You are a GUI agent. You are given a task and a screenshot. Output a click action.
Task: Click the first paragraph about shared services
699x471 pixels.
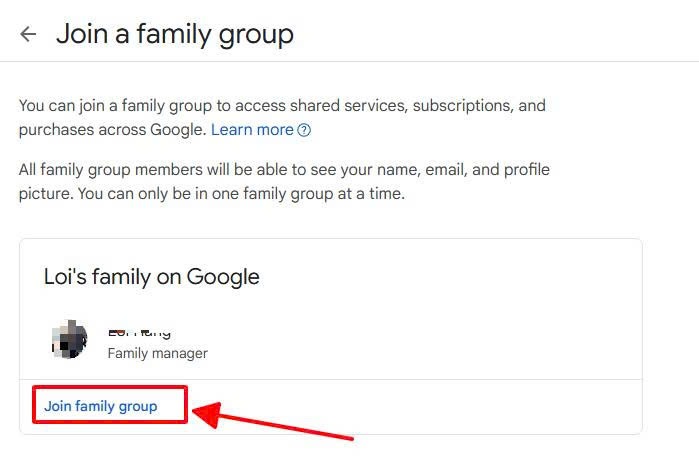282,105
